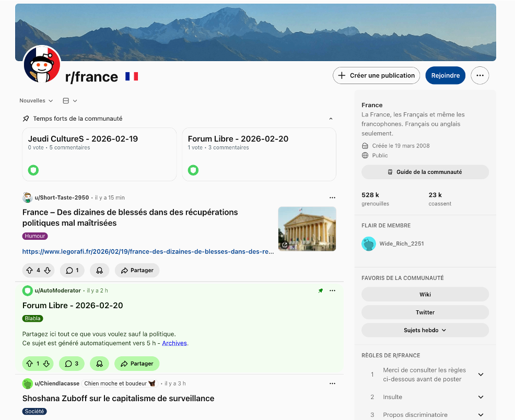This screenshot has height=420, width=515.
Task: Open u/AutoModerator profile link
Action: click(58, 290)
